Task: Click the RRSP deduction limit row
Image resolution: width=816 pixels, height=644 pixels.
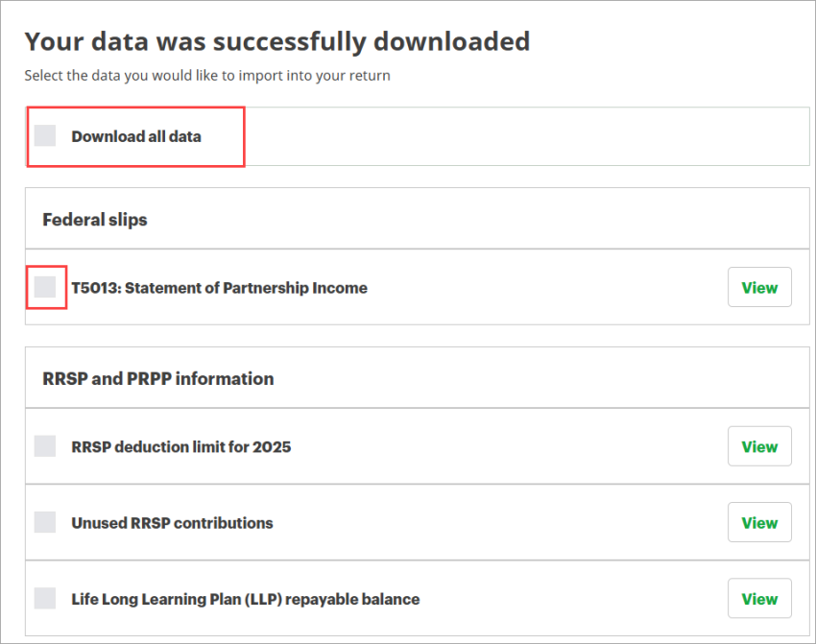Action: coord(181,445)
